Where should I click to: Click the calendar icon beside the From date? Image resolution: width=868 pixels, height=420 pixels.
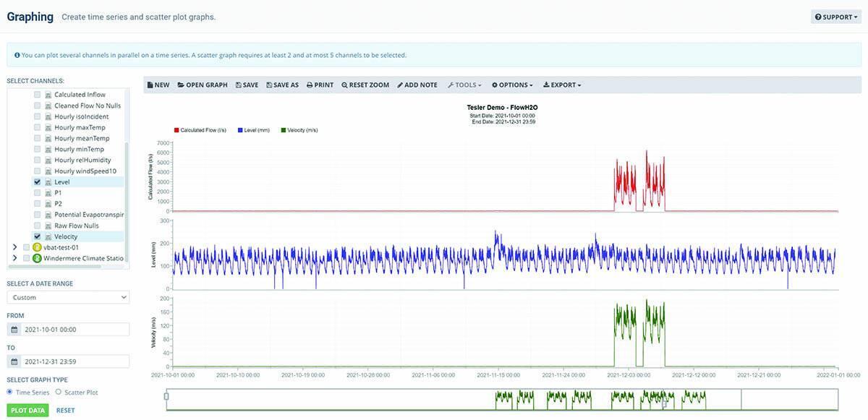click(x=14, y=330)
